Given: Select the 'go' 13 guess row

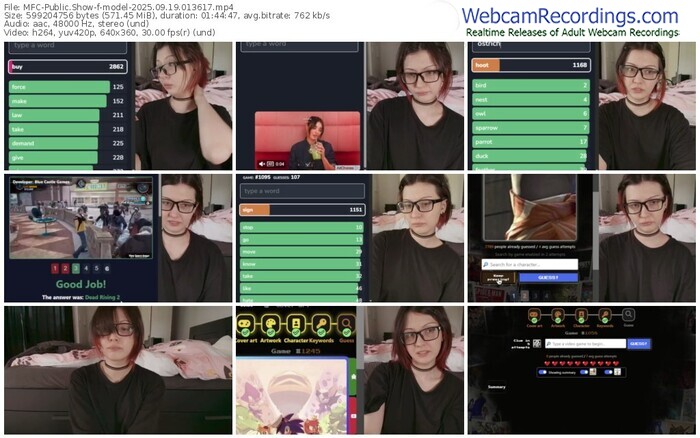Looking at the screenshot, I should click(302, 240).
